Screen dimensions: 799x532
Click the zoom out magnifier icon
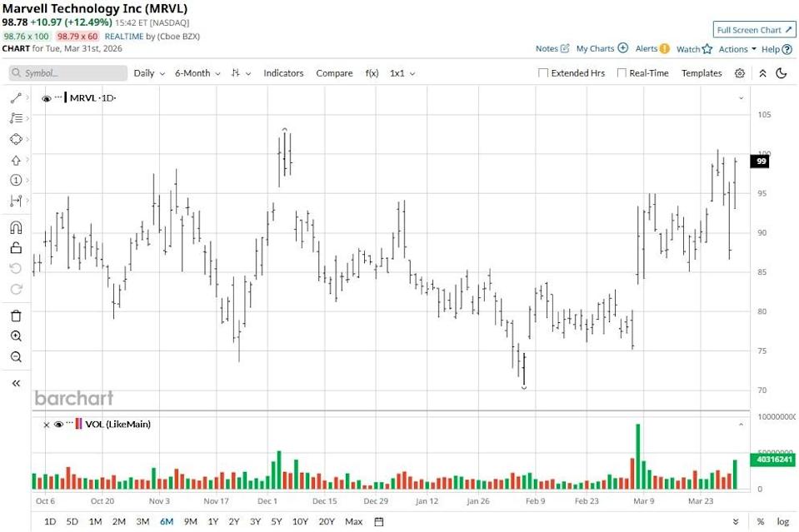coord(15,356)
